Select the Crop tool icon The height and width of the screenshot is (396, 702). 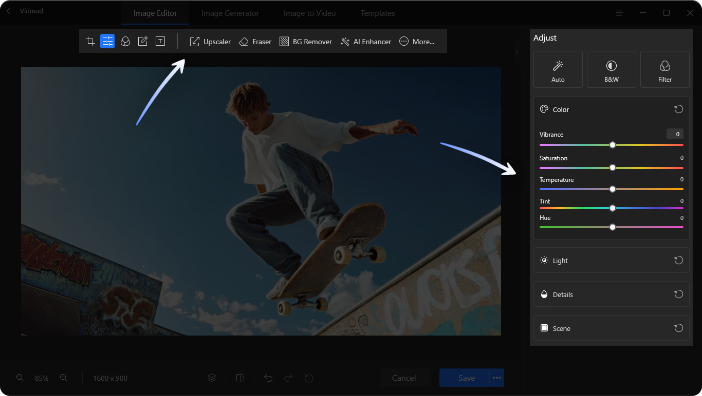coord(90,41)
